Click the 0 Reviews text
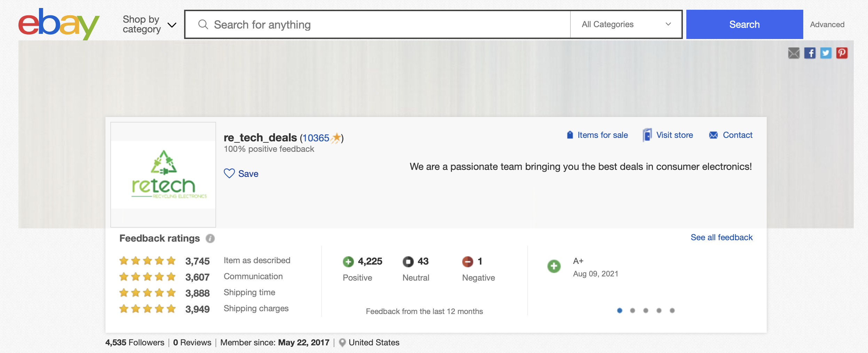Screen dimensions: 868x353 (192, 343)
